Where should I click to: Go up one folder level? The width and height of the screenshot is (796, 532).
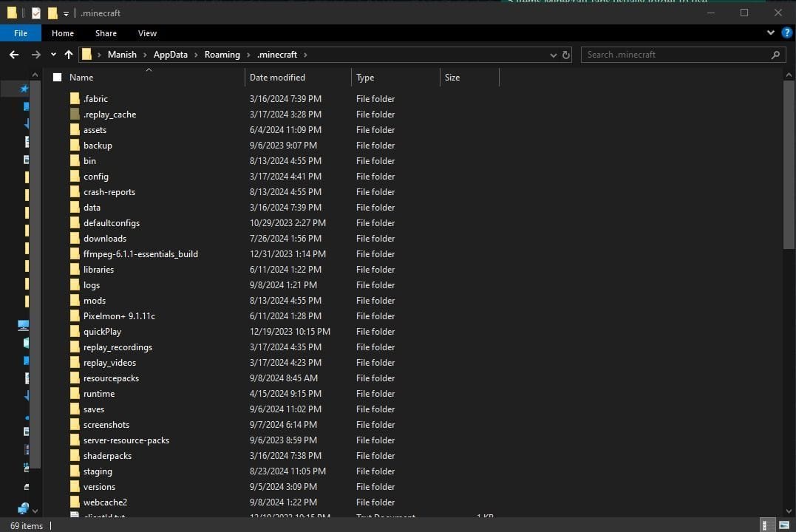coord(69,55)
